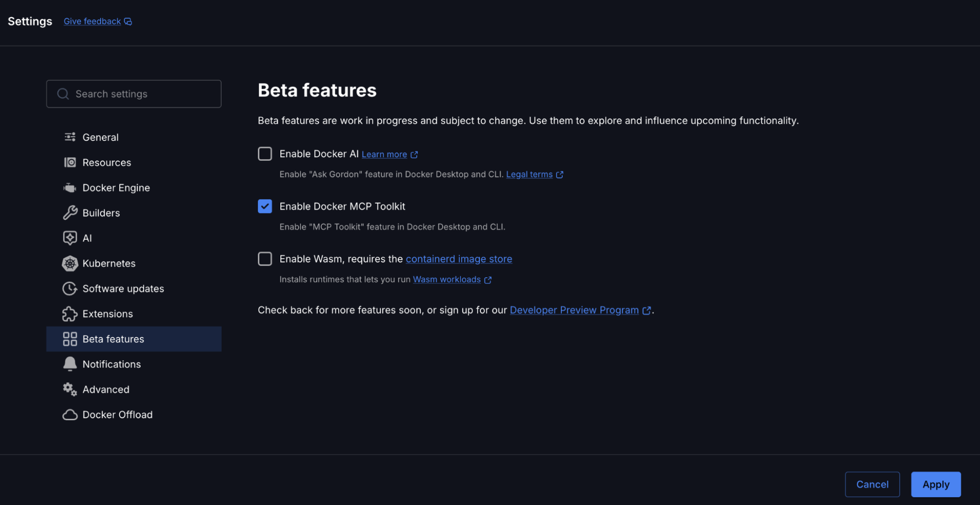Click the Docker Offload cloud icon
This screenshot has height=505, width=980.
point(70,415)
